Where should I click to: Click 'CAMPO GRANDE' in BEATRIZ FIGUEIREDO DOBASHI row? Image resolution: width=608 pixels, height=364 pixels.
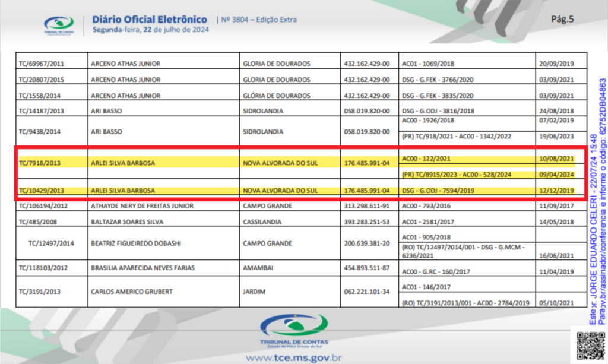click(267, 243)
